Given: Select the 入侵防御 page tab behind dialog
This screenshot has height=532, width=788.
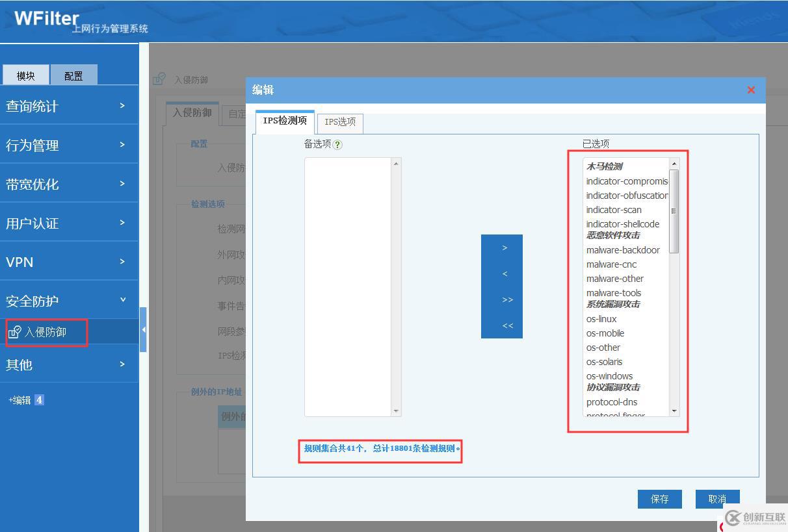Looking at the screenshot, I should [x=192, y=113].
